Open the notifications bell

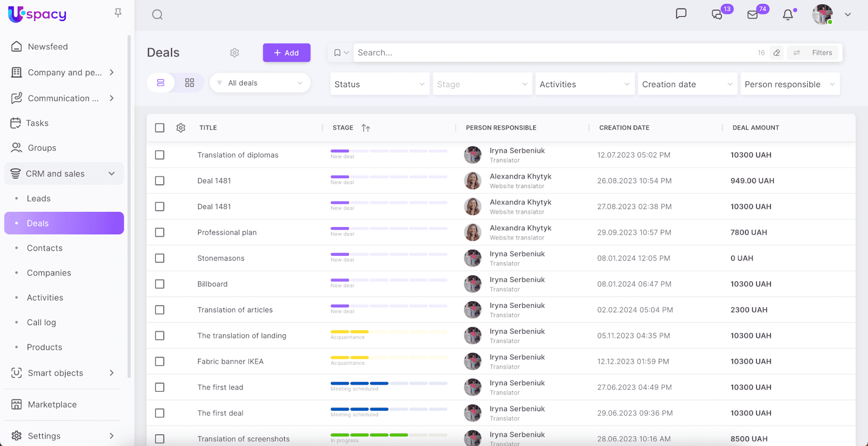pyautogui.click(x=788, y=15)
